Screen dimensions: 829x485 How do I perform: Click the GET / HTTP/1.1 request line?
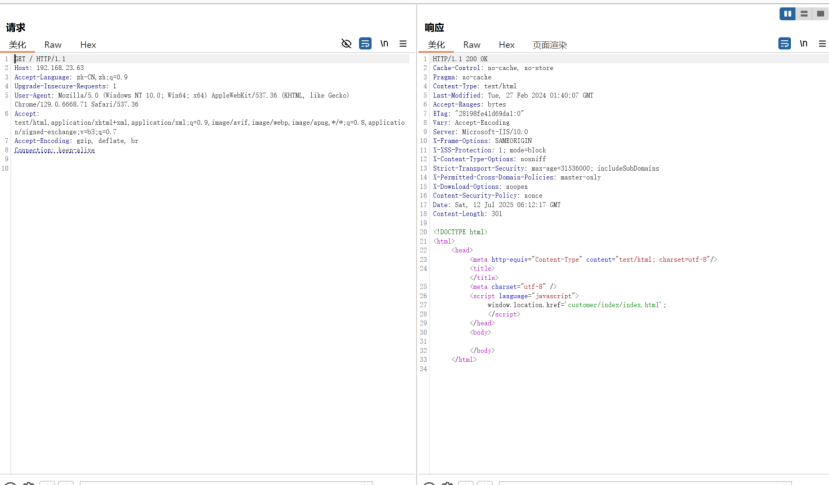coord(40,59)
